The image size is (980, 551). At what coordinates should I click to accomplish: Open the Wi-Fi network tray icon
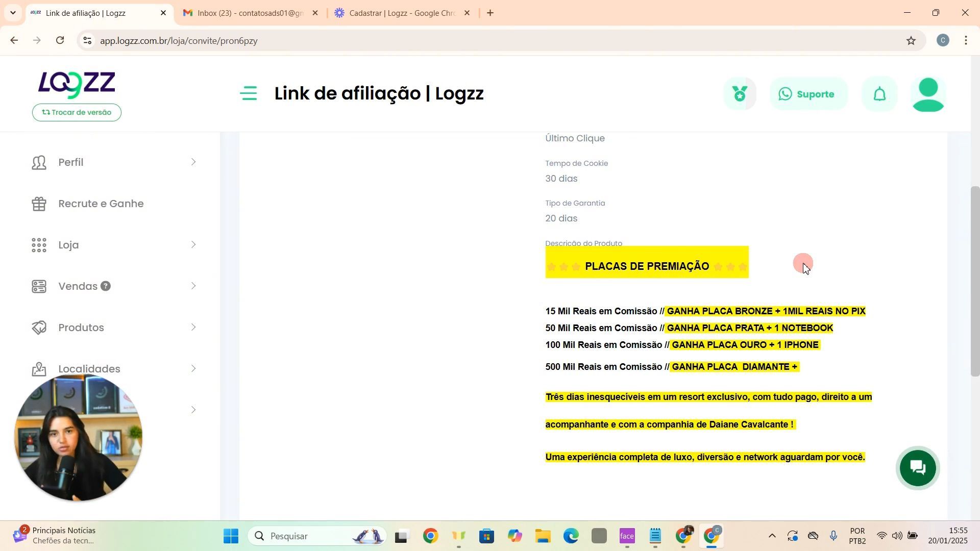pyautogui.click(x=881, y=536)
